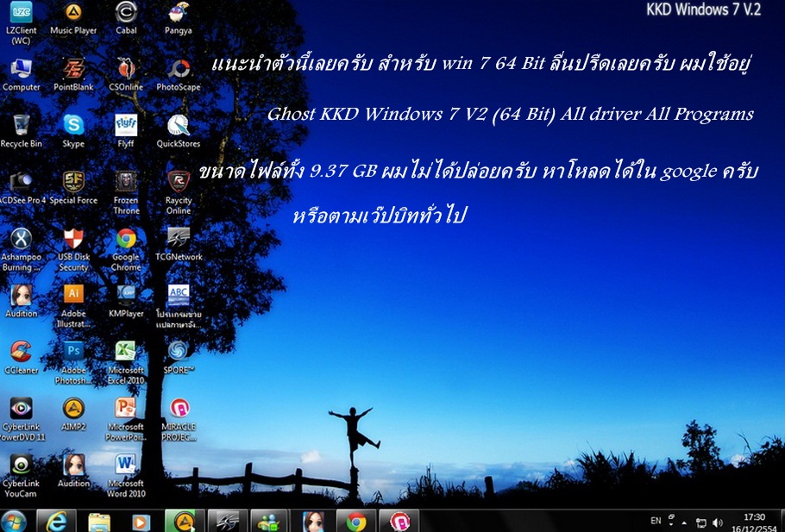Select the Skype desktop shortcut
This screenshot has height=532, width=785.
(73, 132)
